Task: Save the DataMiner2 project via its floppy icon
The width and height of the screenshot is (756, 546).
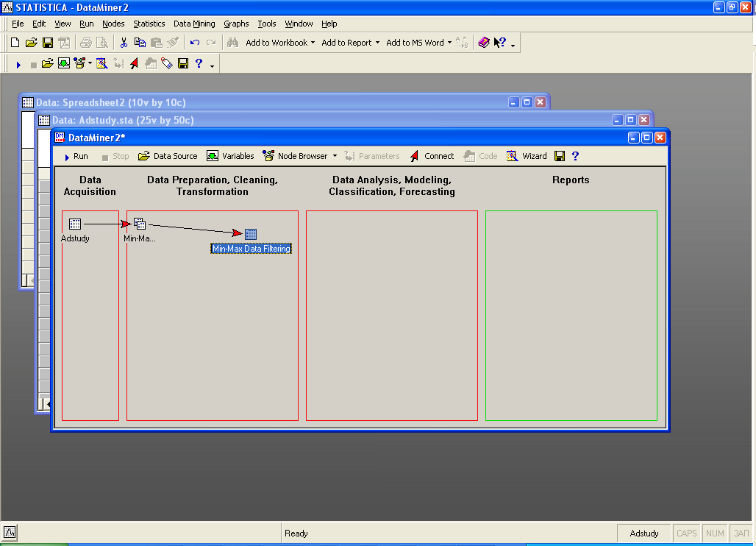Action: coord(560,156)
